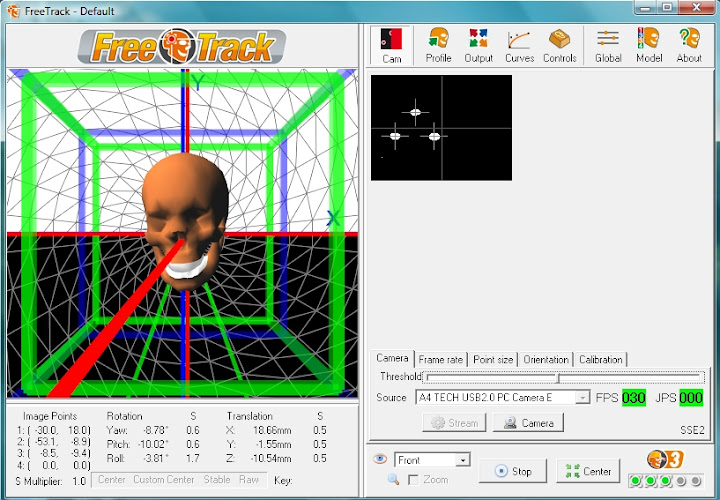Select the Raw display option
Screen dimensions: 720x500
point(248,480)
